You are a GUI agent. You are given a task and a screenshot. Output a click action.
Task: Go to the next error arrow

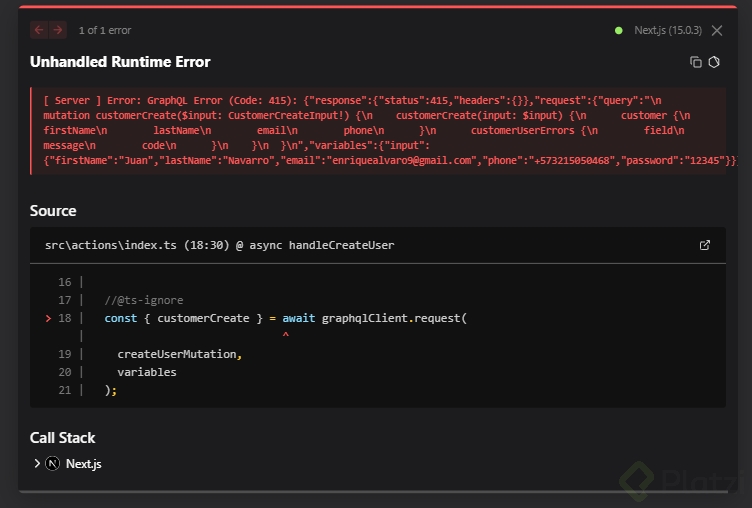[x=58, y=30]
